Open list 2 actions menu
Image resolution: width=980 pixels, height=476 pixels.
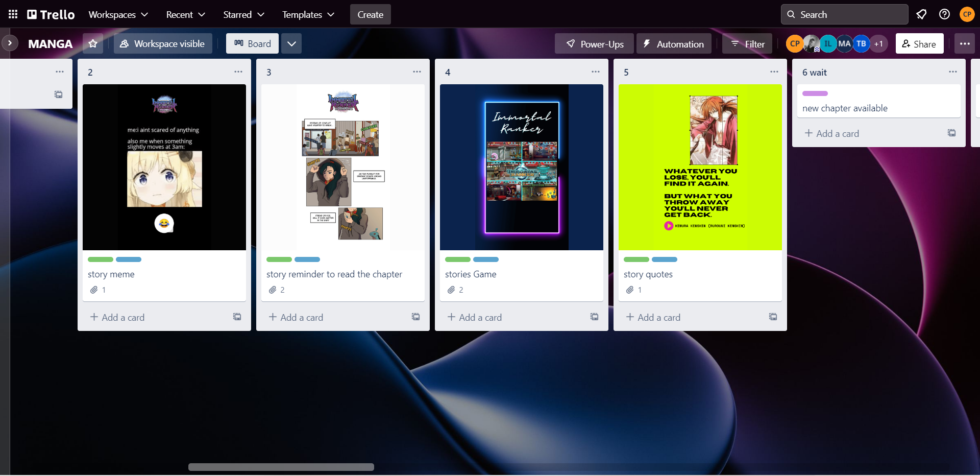[238, 72]
